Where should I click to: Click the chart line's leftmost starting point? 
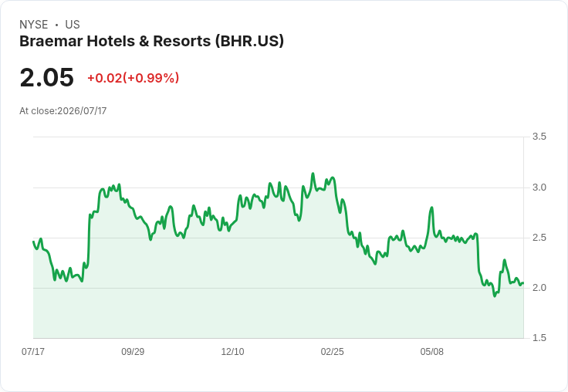coord(33,242)
